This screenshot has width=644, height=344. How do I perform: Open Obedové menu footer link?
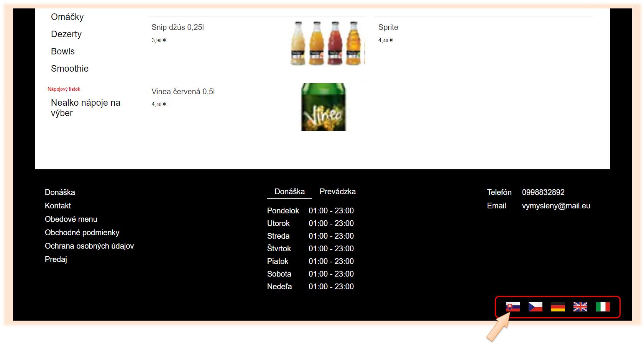(71, 219)
